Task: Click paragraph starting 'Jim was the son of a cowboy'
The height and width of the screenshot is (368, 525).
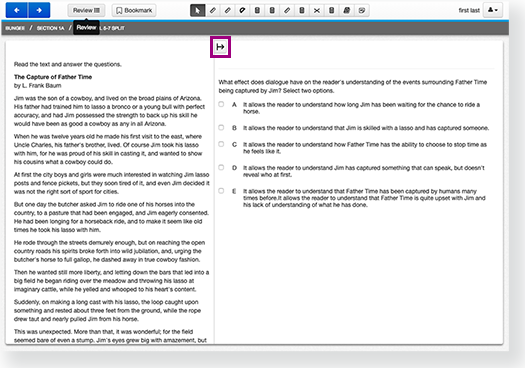Action: (x=109, y=111)
